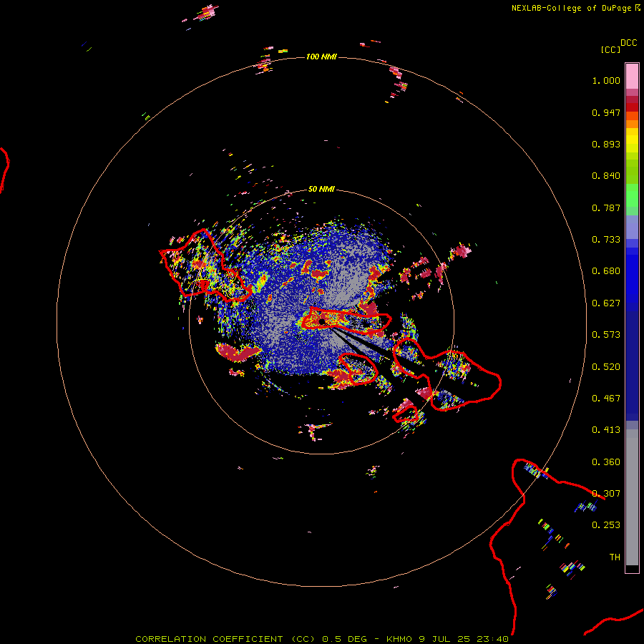Click the CORRELATION COEFFICIENT caption text

click(x=209, y=639)
